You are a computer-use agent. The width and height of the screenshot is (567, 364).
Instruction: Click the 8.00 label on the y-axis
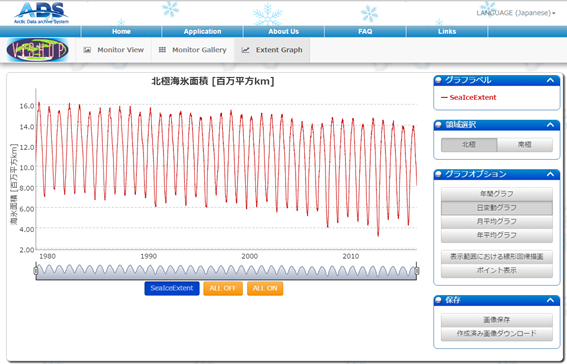pyautogui.click(x=27, y=188)
